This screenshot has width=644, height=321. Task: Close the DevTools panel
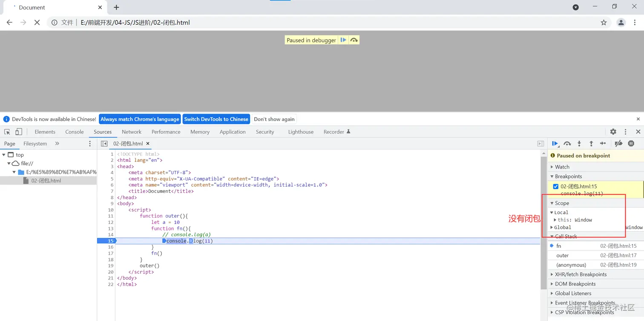pos(638,132)
